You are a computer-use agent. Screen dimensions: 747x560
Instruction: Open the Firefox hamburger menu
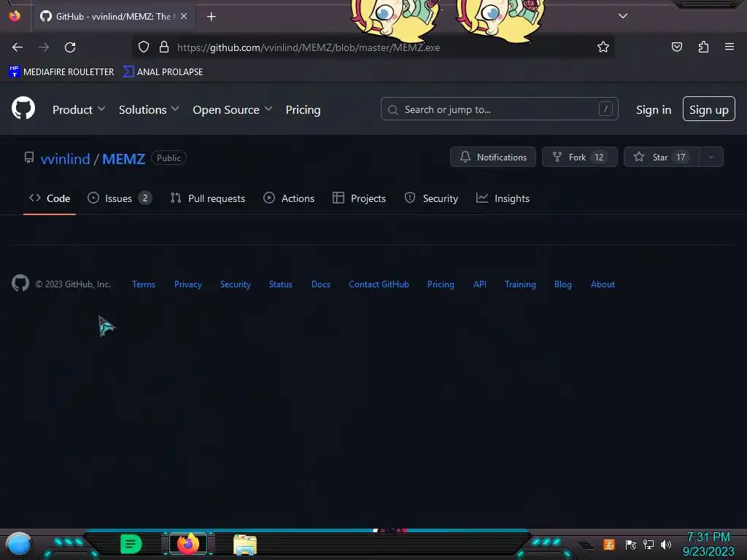coord(729,47)
